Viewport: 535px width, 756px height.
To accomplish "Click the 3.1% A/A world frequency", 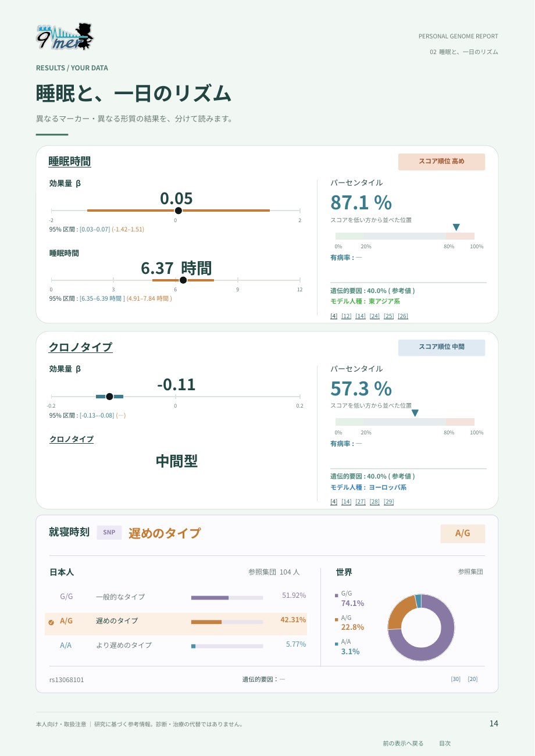I will pyautogui.click(x=351, y=651).
